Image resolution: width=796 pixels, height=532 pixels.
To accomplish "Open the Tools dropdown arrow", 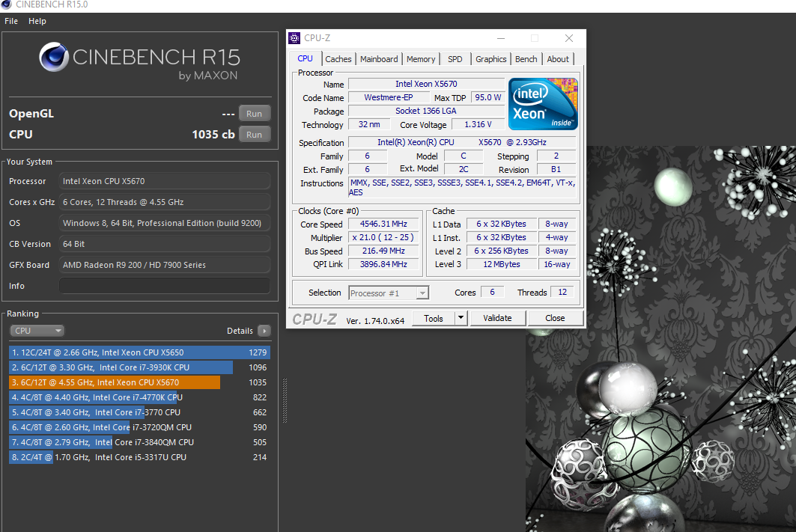I will 461,319.
